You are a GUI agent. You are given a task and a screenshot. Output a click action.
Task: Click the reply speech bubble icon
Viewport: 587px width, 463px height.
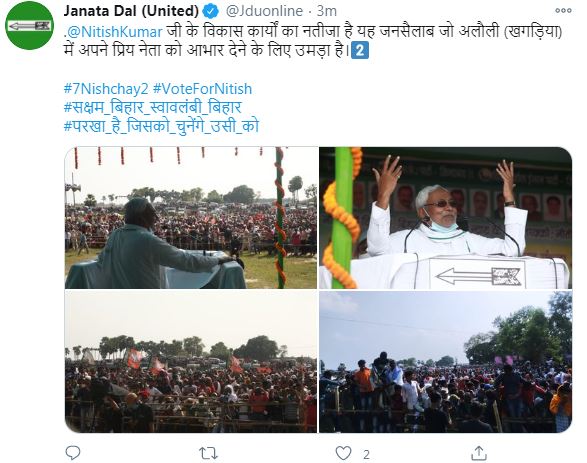tap(73, 453)
